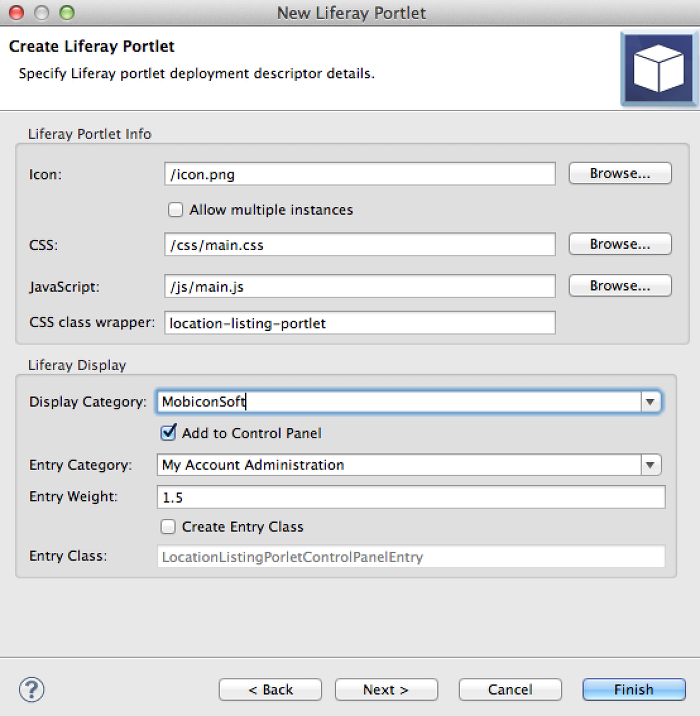Click Finish to create the portlet
The width and height of the screenshot is (700, 716).
tap(634, 689)
